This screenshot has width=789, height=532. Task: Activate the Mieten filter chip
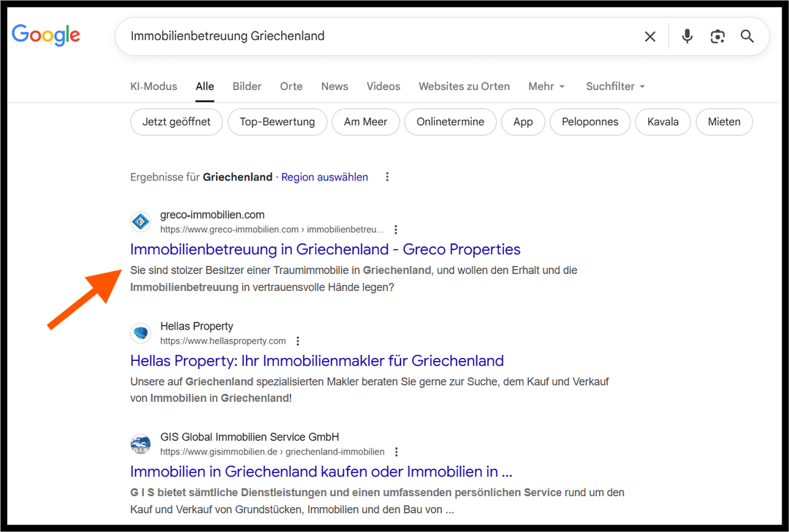pos(724,122)
